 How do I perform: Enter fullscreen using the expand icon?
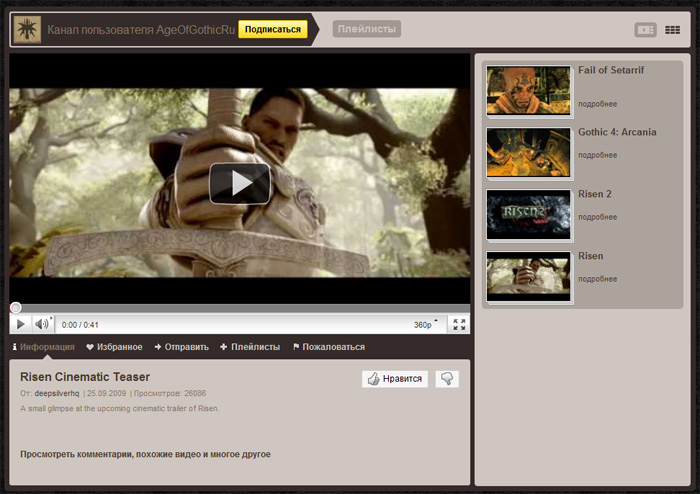(x=459, y=324)
